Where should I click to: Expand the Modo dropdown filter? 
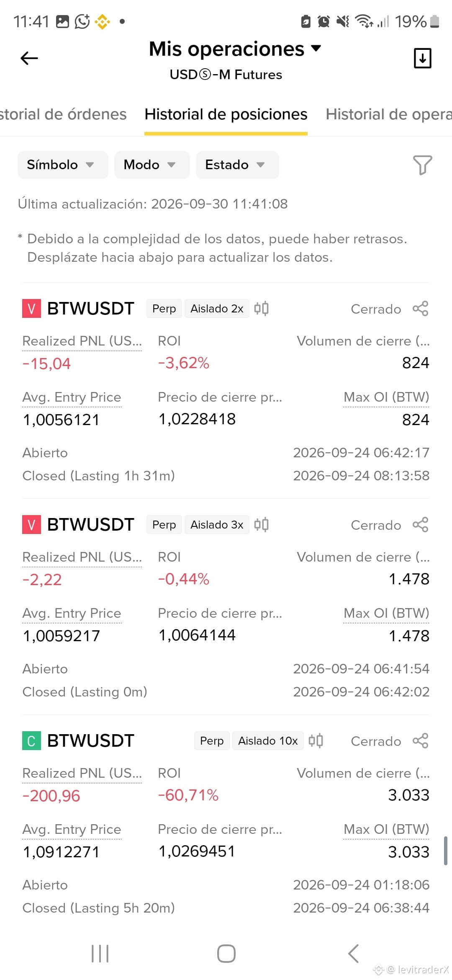point(152,165)
